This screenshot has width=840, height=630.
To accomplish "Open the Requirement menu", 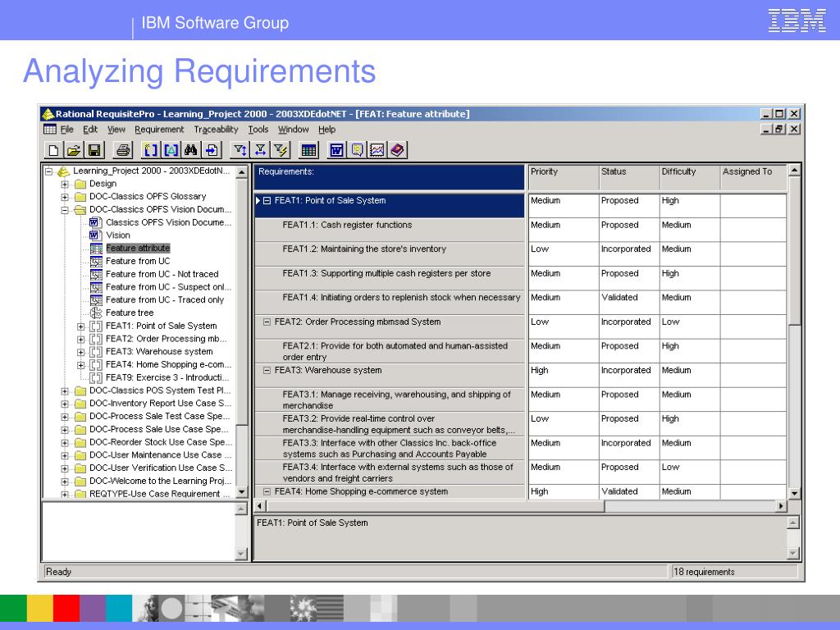I will (x=159, y=129).
